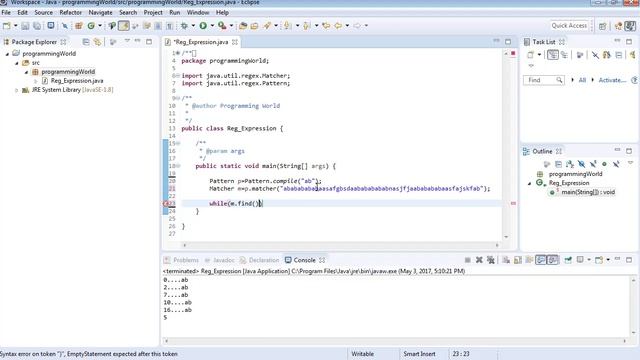Close the Reg_Expression.java editor tab
The image size is (640, 360).
[235, 42]
